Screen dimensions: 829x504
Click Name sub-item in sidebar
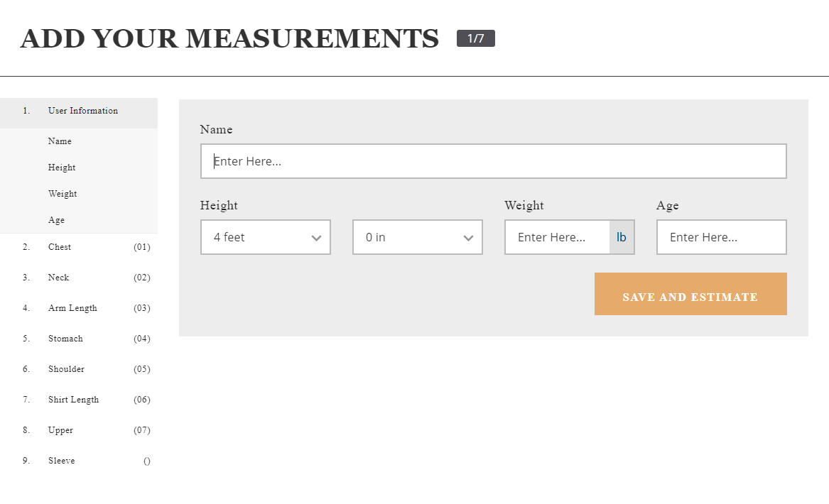tap(60, 141)
